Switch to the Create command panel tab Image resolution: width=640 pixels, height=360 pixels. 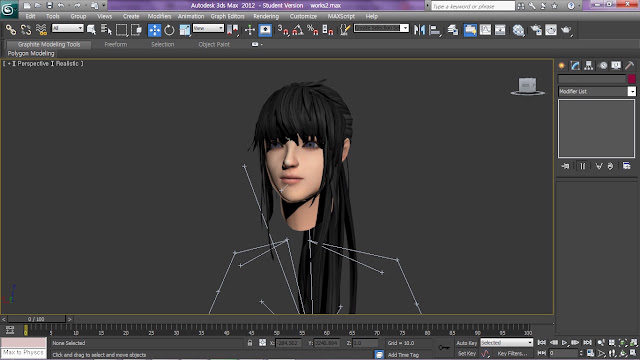[562, 65]
